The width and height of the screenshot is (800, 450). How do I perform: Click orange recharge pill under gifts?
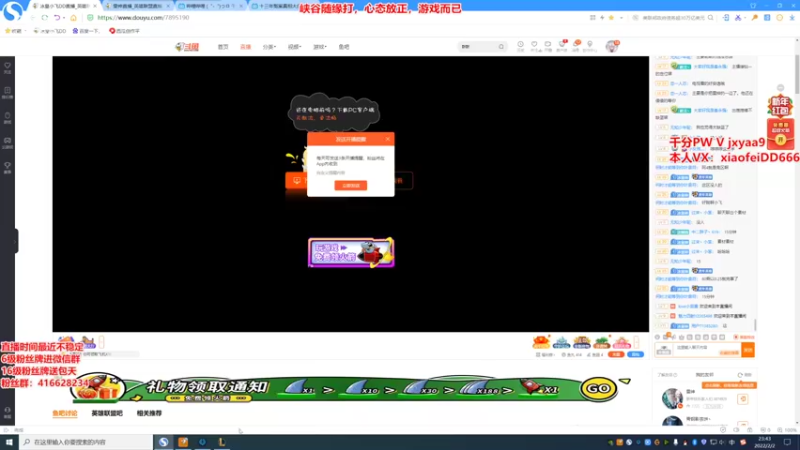[616, 354]
